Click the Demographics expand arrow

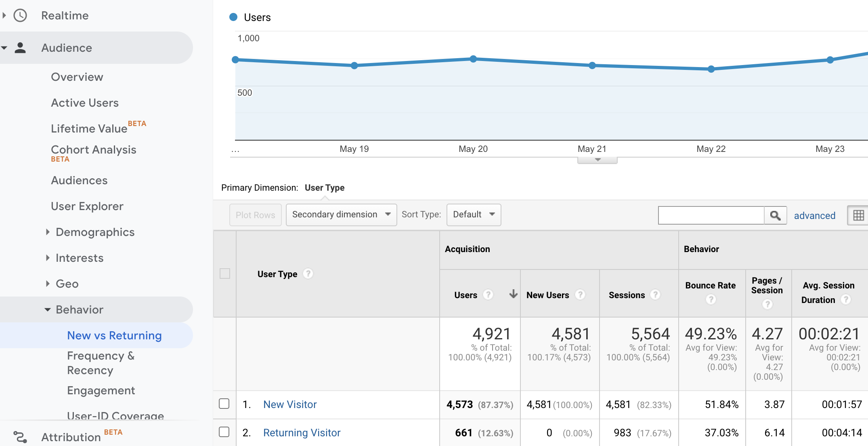(46, 232)
